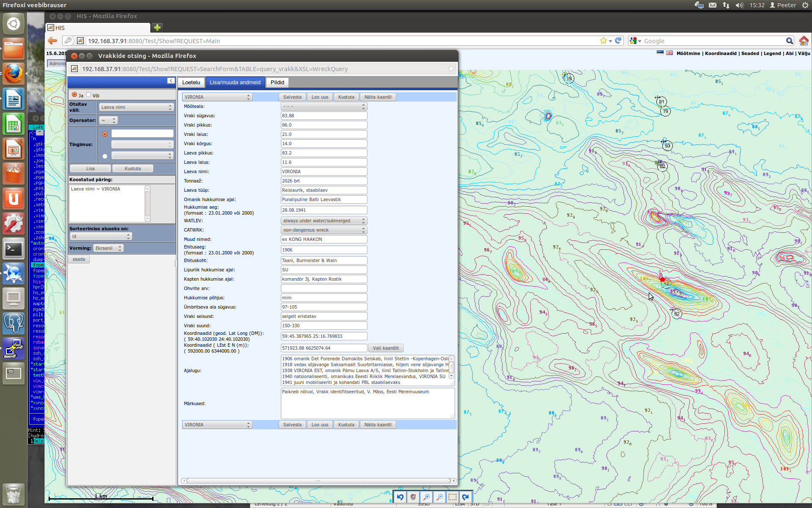
Task: Click the blue redo arrow map icon
Action: point(466,497)
